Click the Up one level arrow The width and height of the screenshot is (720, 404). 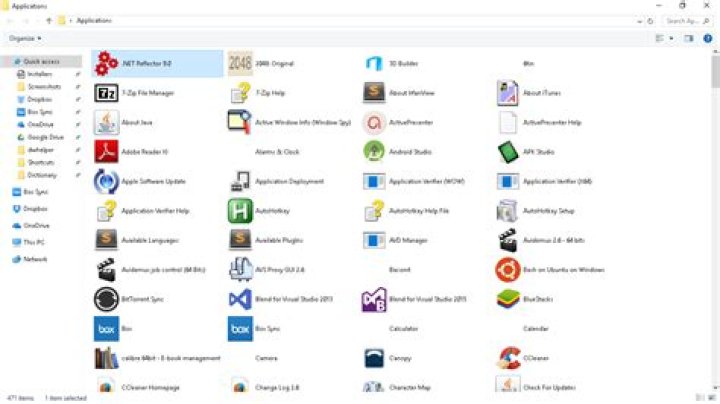tap(49, 21)
